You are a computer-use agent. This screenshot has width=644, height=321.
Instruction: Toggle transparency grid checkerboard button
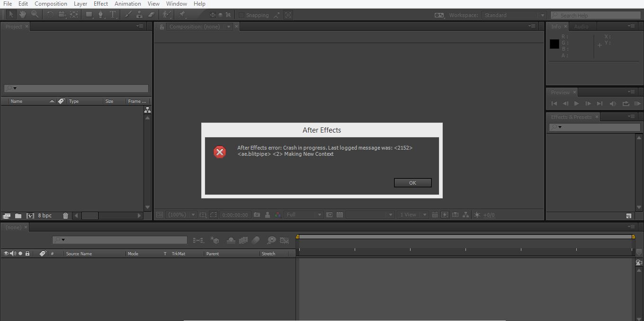pyautogui.click(x=340, y=214)
